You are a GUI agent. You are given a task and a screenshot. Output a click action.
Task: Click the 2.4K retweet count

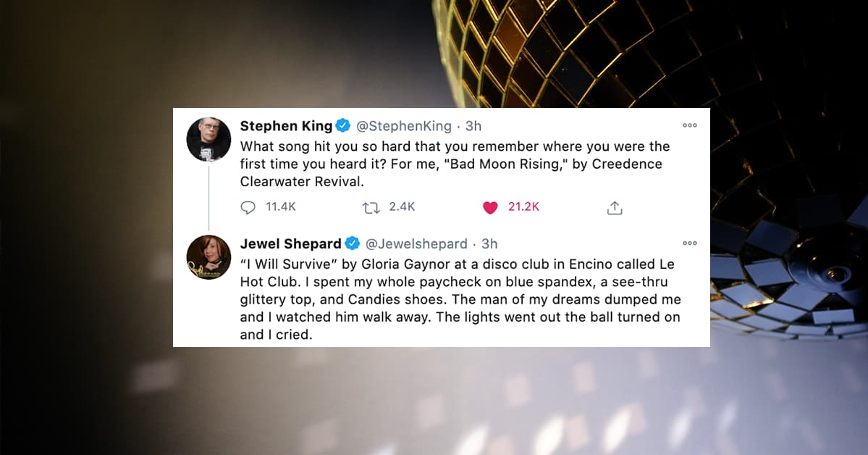[x=402, y=207]
